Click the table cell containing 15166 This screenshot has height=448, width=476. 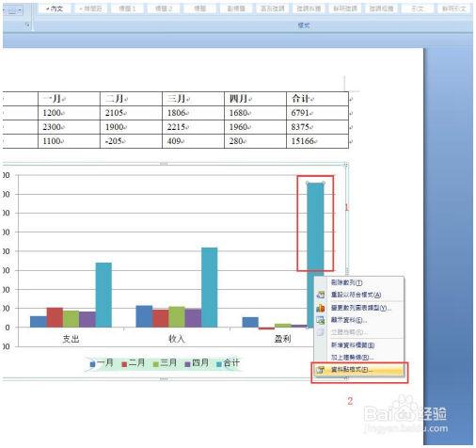tap(317, 141)
